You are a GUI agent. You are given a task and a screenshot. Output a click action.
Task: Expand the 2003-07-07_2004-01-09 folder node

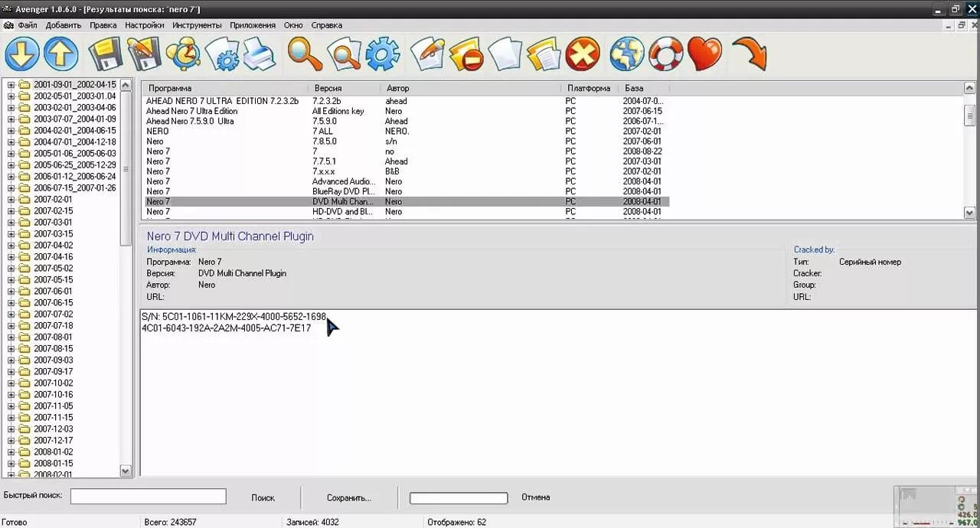click(x=11, y=119)
